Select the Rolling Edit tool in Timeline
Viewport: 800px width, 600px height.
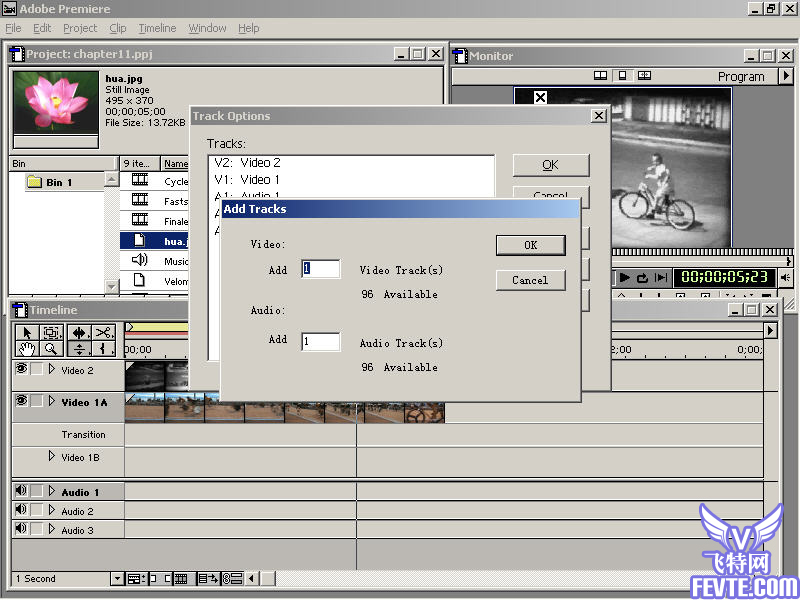pos(79,333)
